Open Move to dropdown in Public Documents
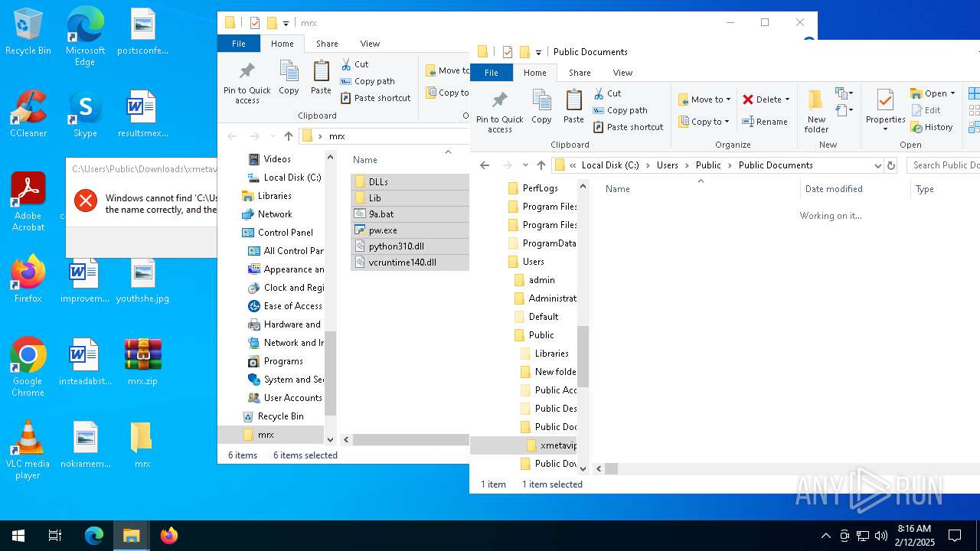This screenshot has width=980, height=551. [705, 99]
